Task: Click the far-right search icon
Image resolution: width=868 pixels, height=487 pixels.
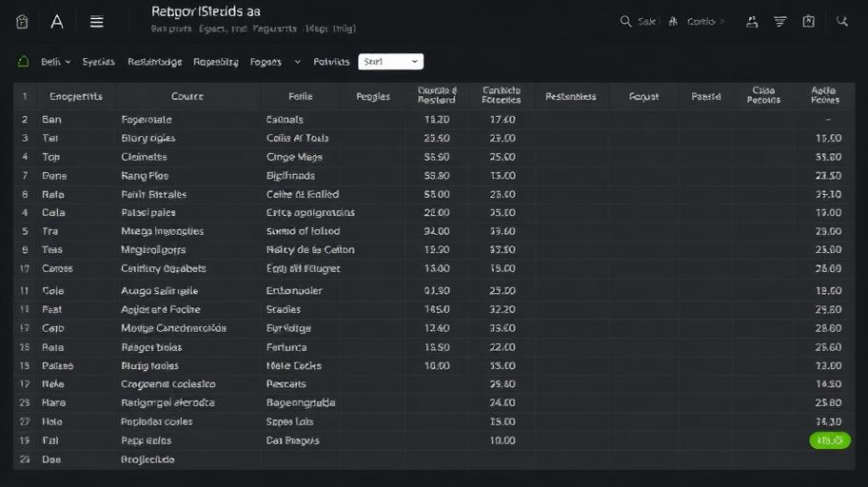Action: 842,22
